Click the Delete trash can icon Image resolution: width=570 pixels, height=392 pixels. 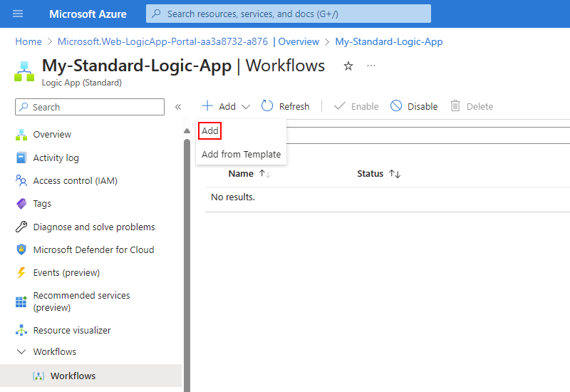coord(455,106)
